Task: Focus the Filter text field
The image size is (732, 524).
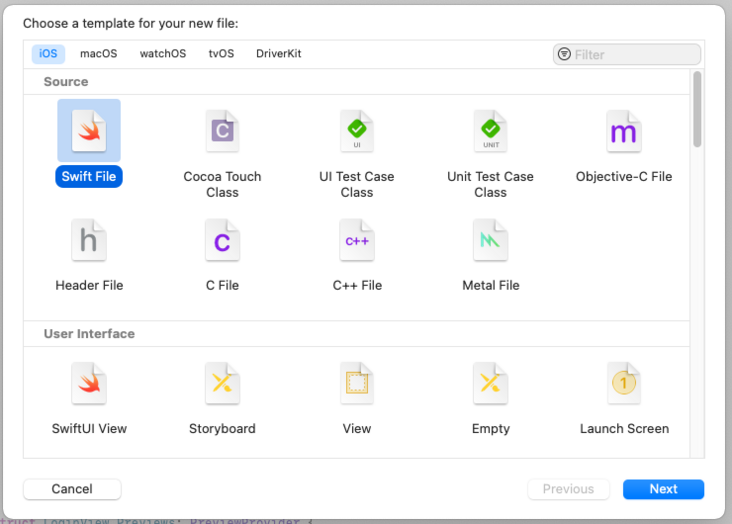Action: pos(626,55)
